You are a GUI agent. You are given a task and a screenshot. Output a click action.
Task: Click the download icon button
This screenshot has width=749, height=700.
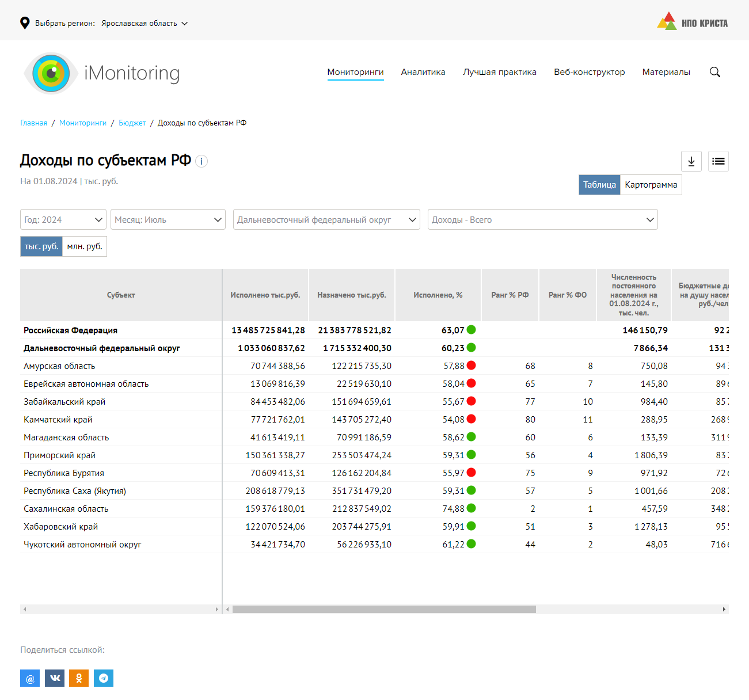691,161
